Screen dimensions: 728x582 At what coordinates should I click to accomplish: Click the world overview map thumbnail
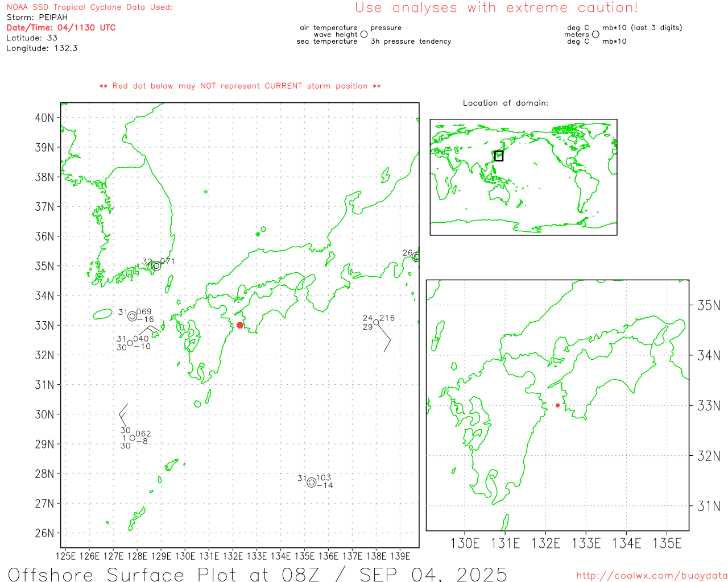tap(523, 177)
